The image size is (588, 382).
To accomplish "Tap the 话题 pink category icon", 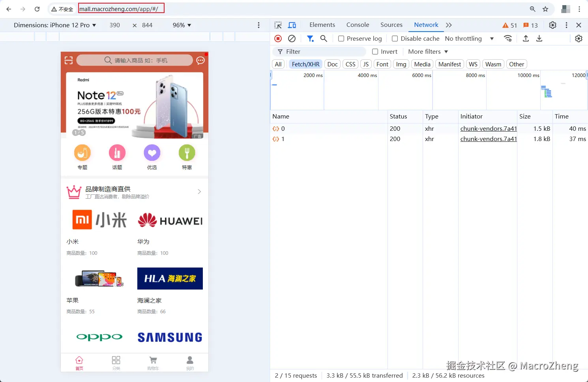I will click(x=117, y=152).
